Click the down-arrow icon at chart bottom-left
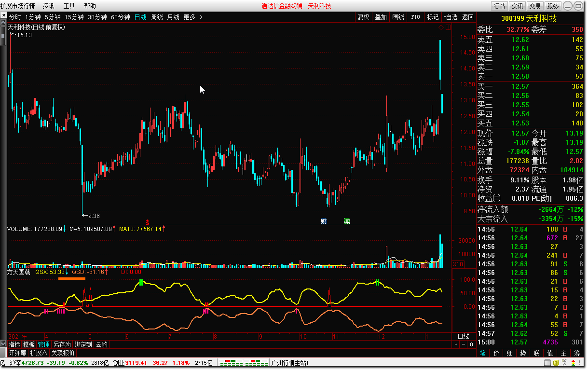Viewport: 588px width, 370px height. (3, 344)
